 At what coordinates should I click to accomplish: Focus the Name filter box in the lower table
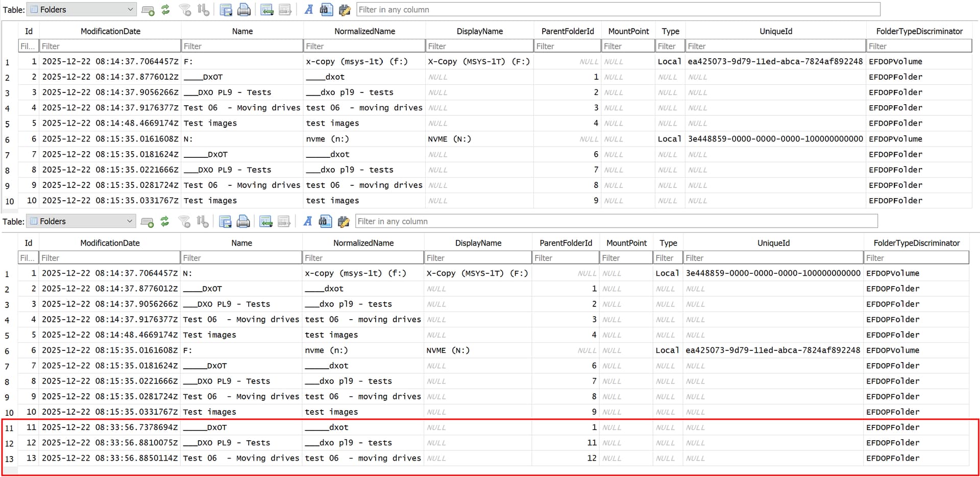coord(241,258)
